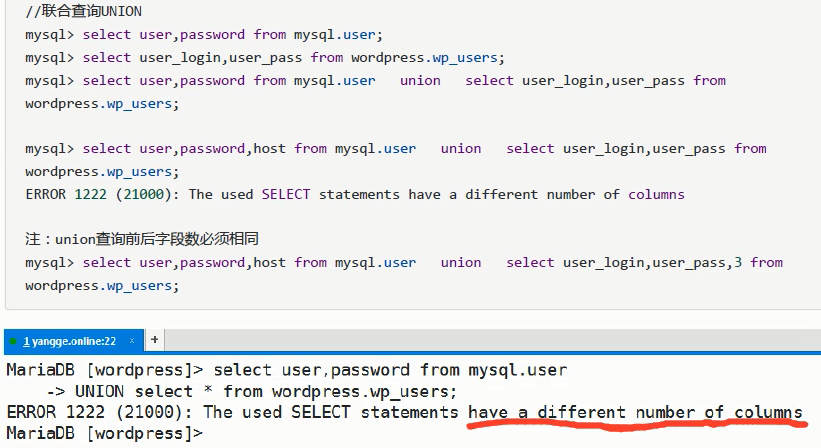Image resolution: width=821 pixels, height=448 pixels.
Task: Click 'select user,password from mysql.user;' first query
Action: 232,35
